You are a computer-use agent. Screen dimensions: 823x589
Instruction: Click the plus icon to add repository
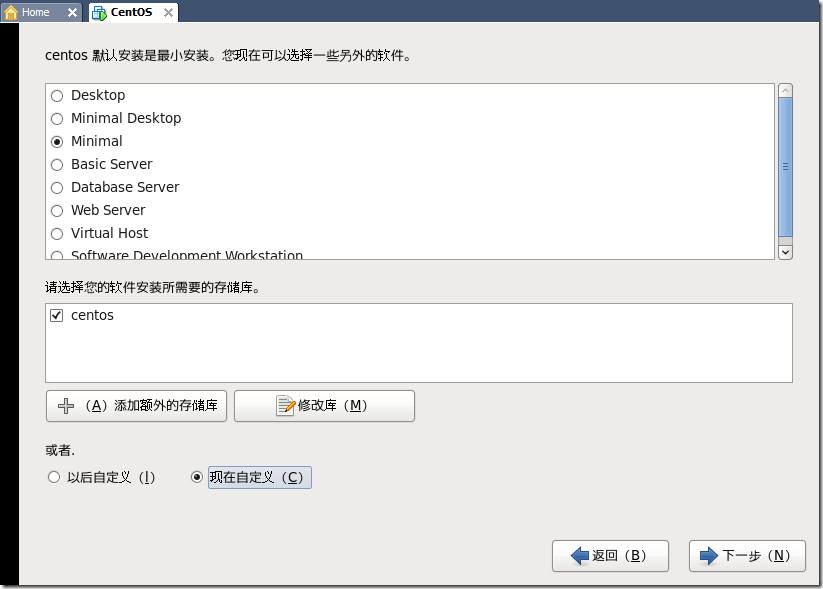pyautogui.click(x=67, y=406)
